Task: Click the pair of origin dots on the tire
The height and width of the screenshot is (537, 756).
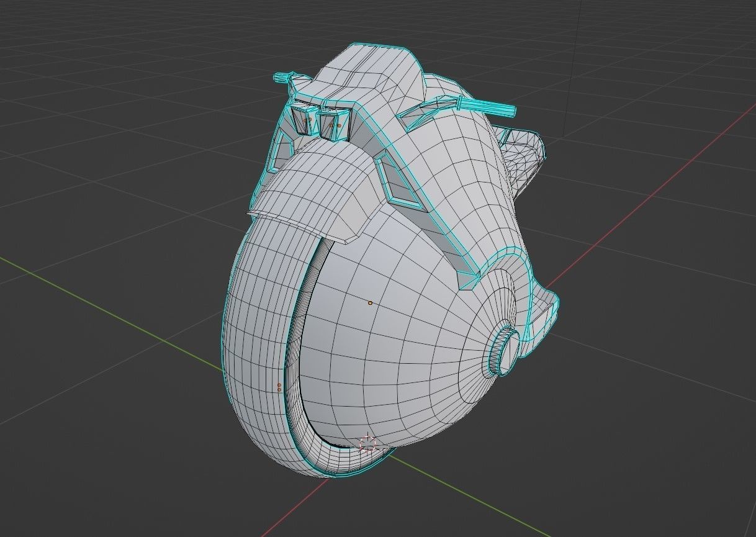Action: coord(279,387)
